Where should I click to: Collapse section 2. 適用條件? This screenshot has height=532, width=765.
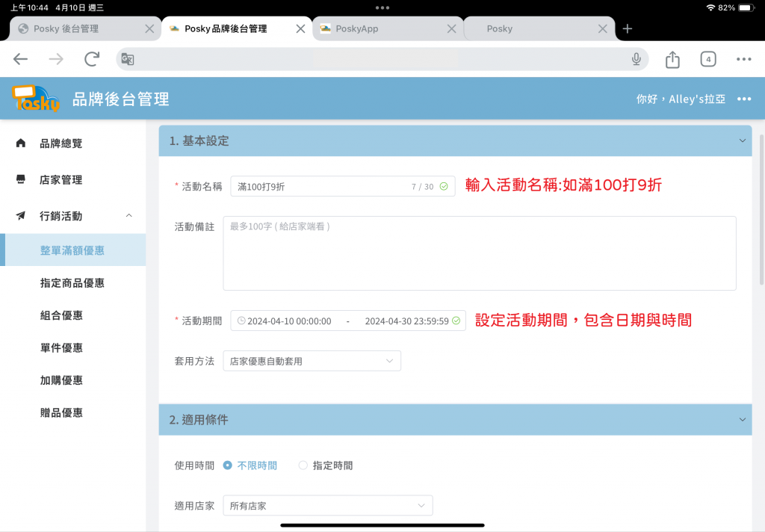point(742,419)
